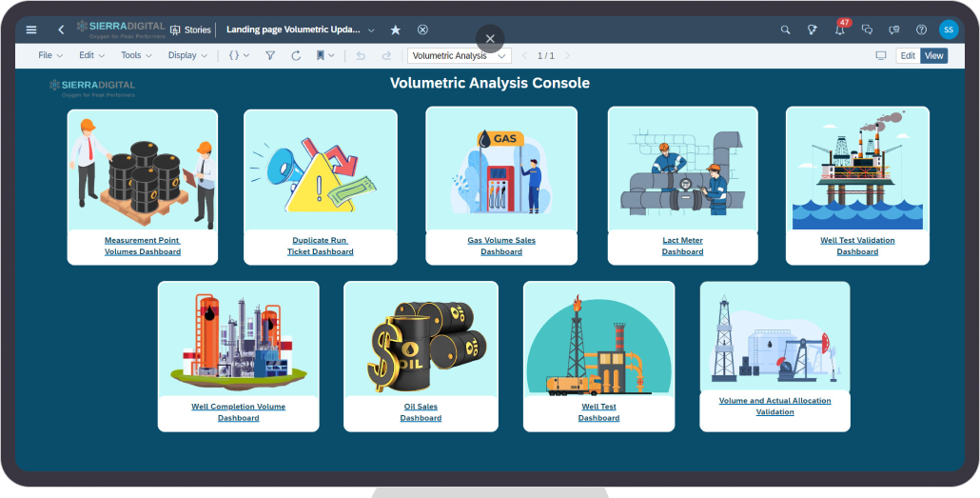Switch to Edit mode

(908, 55)
